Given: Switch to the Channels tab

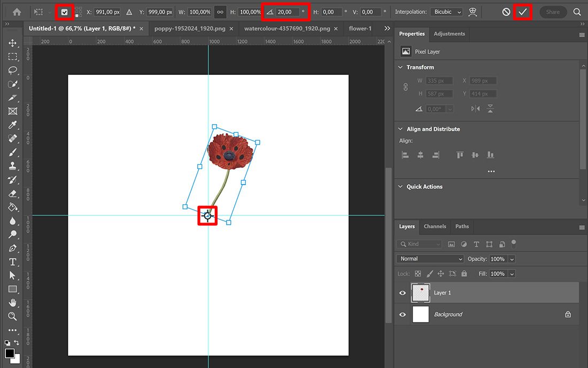Looking at the screenshot, I should [435, 226].
